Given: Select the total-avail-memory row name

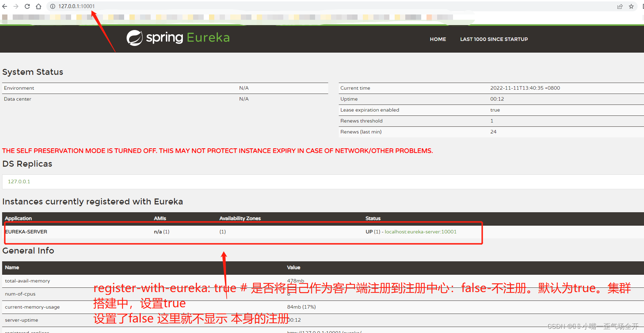Looking at the screenshot, I should click(28, 281).
